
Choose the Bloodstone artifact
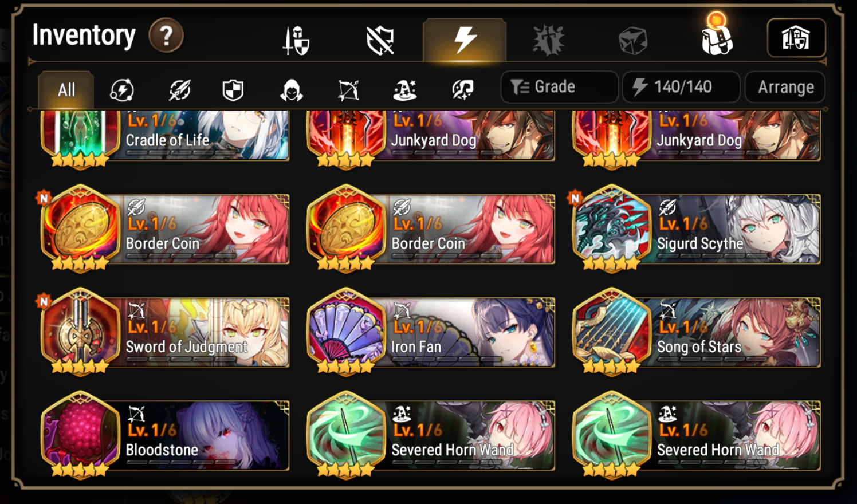point(165,435)
